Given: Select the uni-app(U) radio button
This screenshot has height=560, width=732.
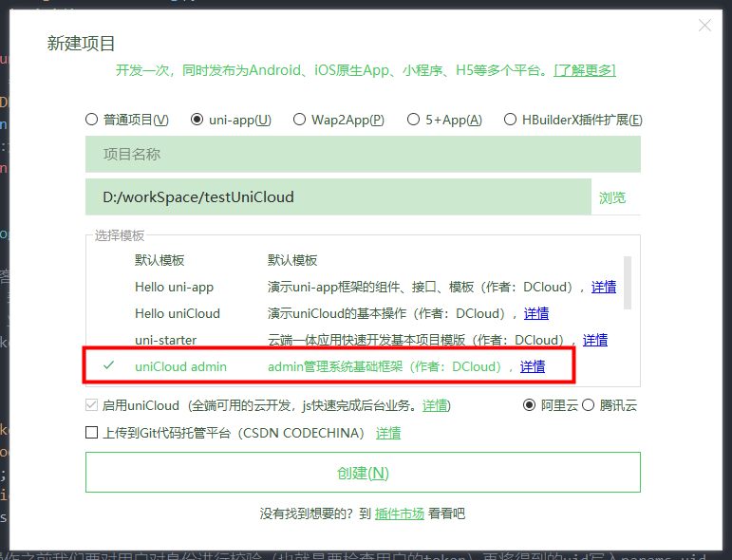Looking at the screenshot, I should (x=197, y=120).
